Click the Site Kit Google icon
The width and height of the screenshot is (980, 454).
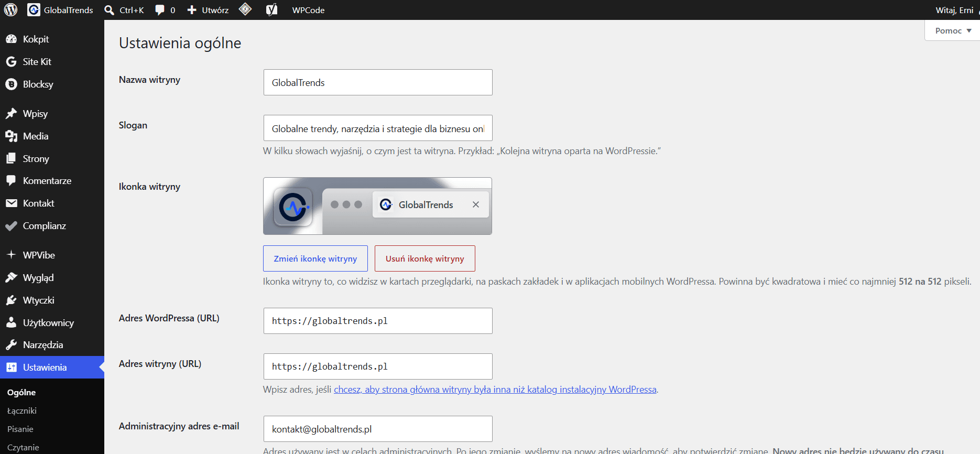pyautogui.click(x=11, y=62)
